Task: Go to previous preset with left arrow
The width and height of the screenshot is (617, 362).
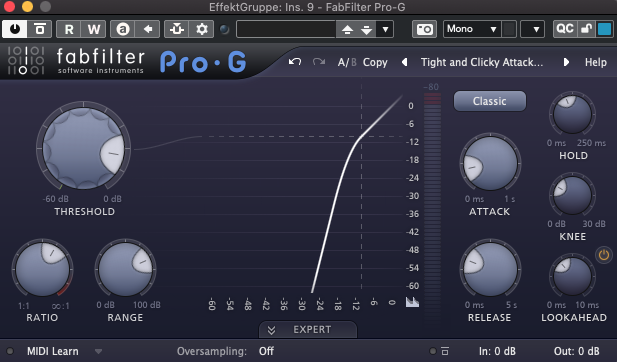Action: coord(405,62)
